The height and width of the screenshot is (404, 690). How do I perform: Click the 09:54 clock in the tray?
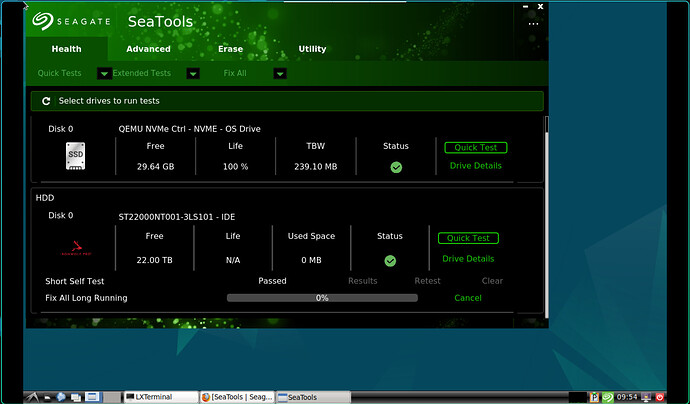tap(627, 397)
